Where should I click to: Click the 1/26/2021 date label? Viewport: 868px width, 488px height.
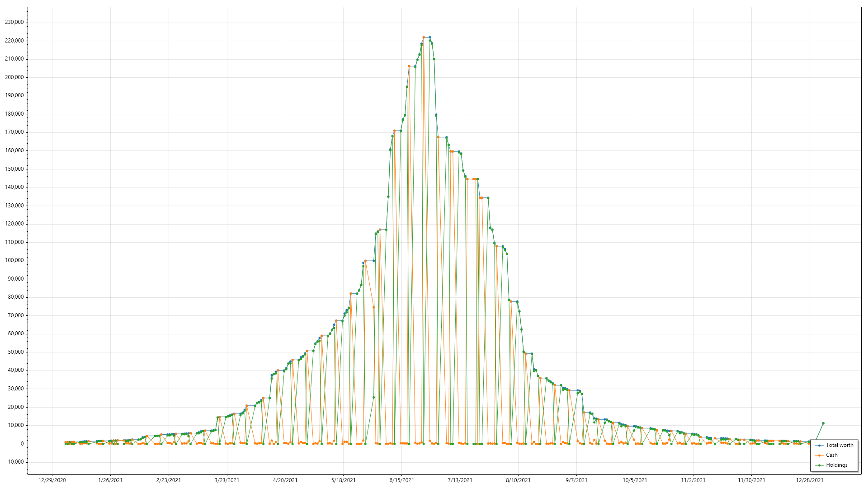pos(110,480)
